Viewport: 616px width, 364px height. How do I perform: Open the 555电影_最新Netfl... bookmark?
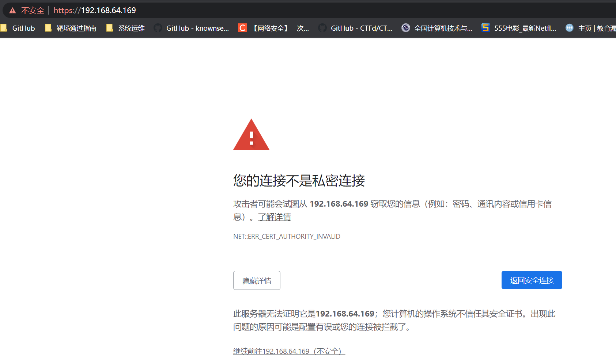519,28
